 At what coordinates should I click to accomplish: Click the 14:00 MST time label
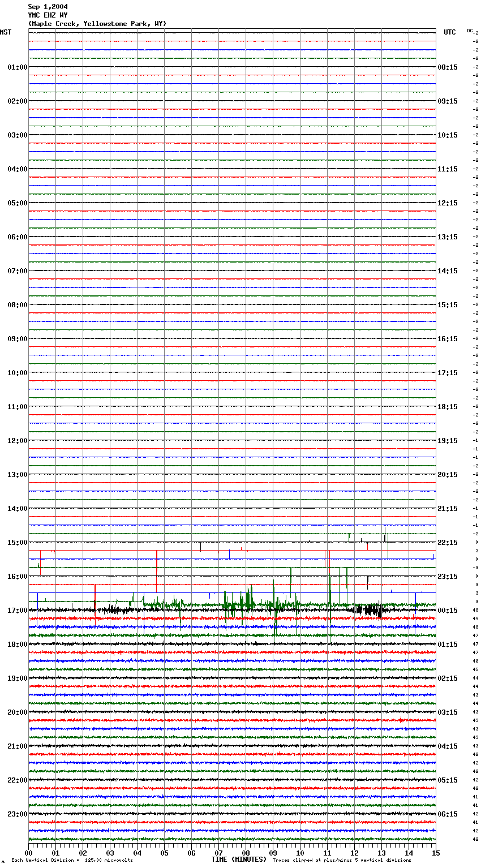point(17,509)
